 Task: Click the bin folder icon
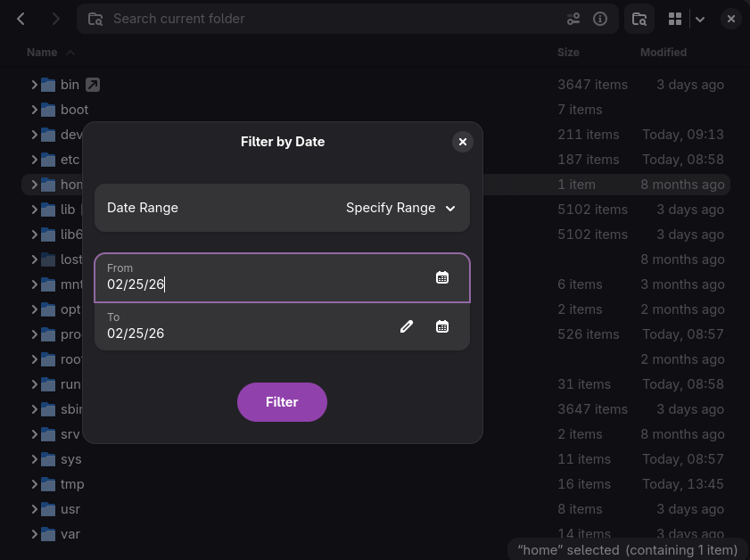[48, 85]
